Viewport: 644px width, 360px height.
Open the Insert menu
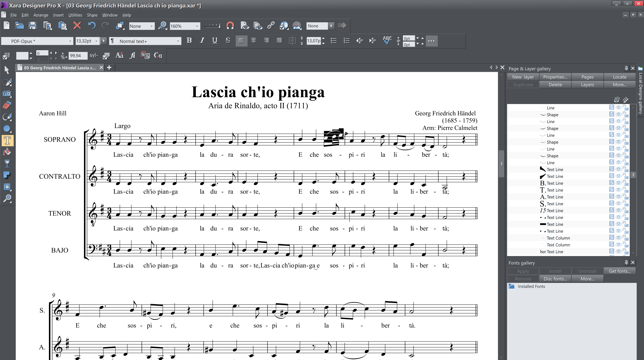click(x=58, y=15)
